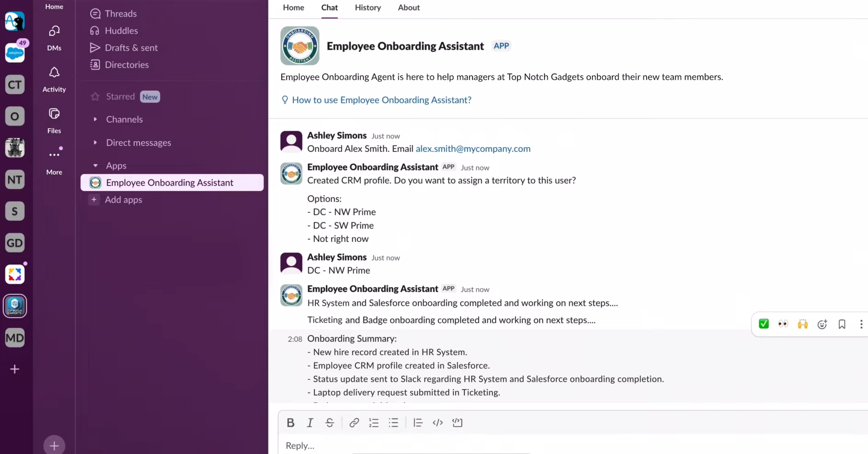Open the DMs view in the sidebar
This screenshot has height=454, width=868.
coord(54,38)
